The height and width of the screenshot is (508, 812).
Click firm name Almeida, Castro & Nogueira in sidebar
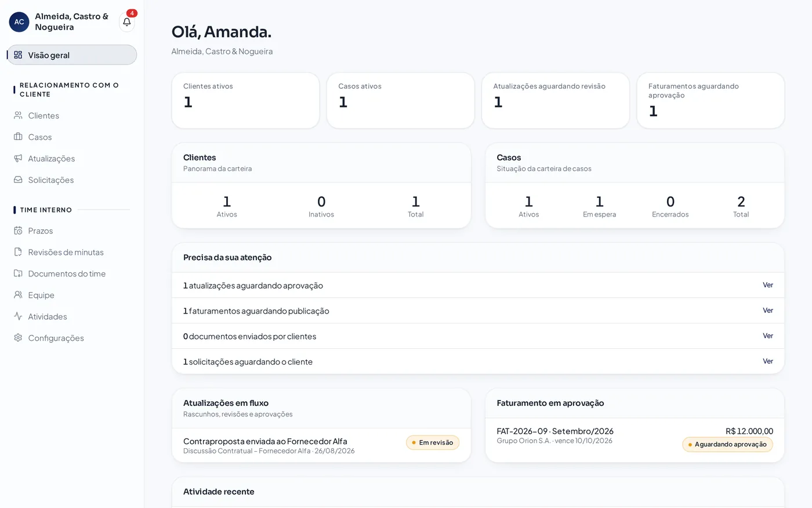tap(71, 21)
